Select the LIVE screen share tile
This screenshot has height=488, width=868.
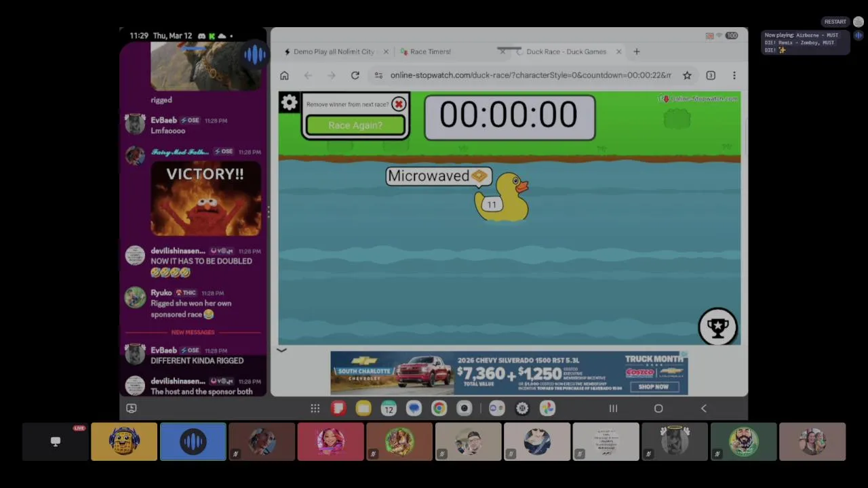point(56,442)
